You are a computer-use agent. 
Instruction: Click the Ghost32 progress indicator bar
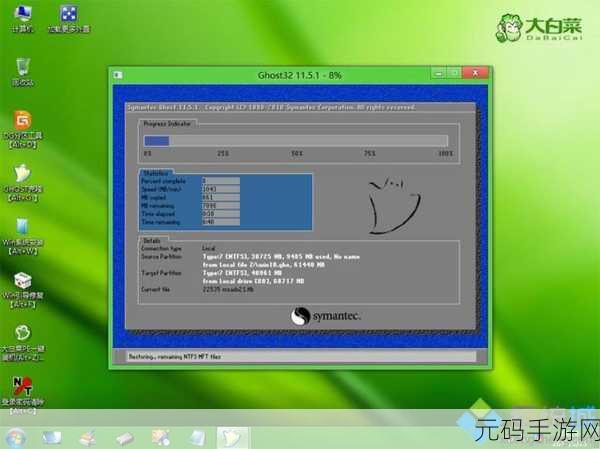point(295,141)
